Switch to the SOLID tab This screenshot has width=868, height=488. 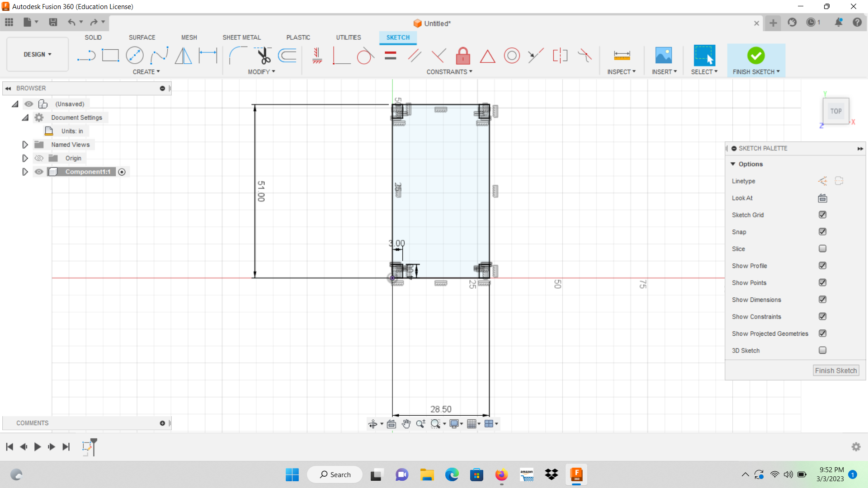pyautogui.click(x=93, y=38)
